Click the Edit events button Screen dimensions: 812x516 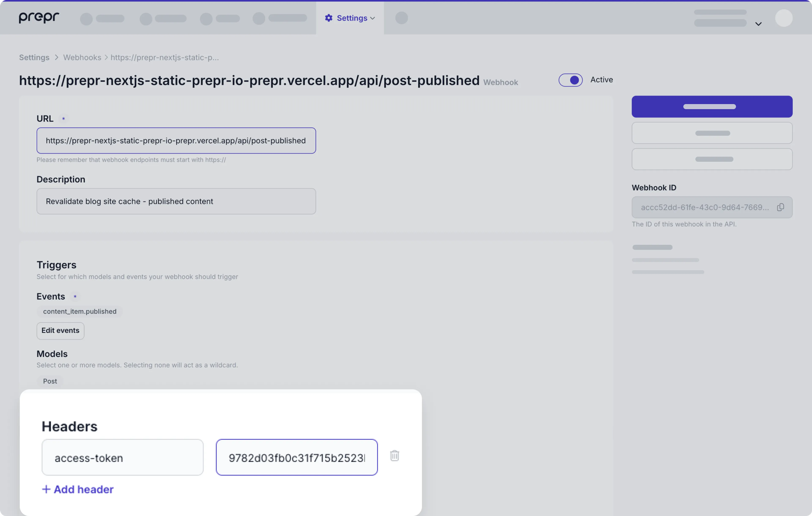point(60,331)
